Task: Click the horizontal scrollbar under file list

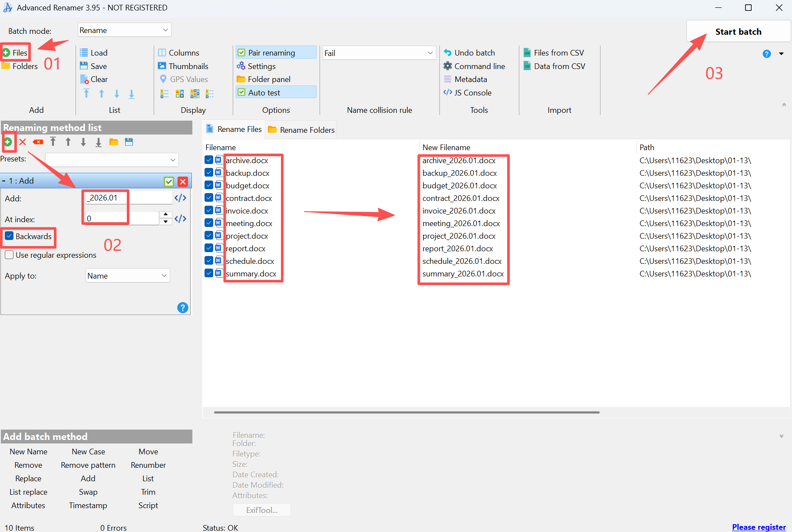Action: click(x=406, y=412)
